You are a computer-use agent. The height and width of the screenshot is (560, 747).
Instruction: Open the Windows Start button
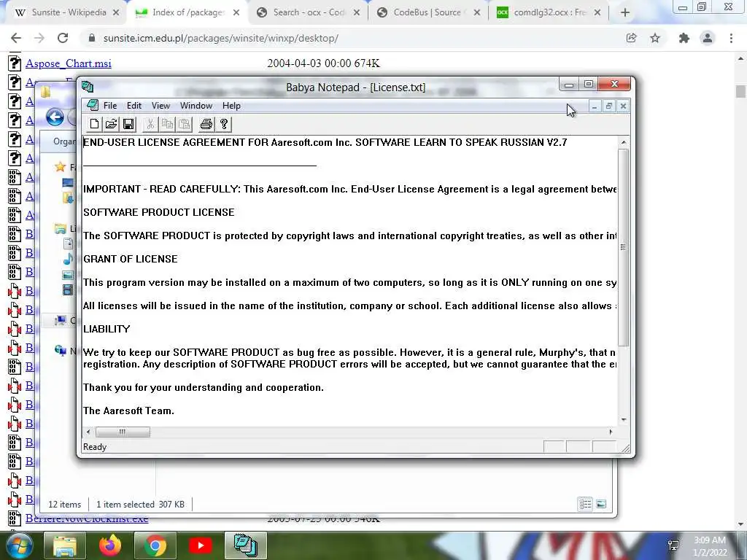pyautogui.click(x=19, y=545)
